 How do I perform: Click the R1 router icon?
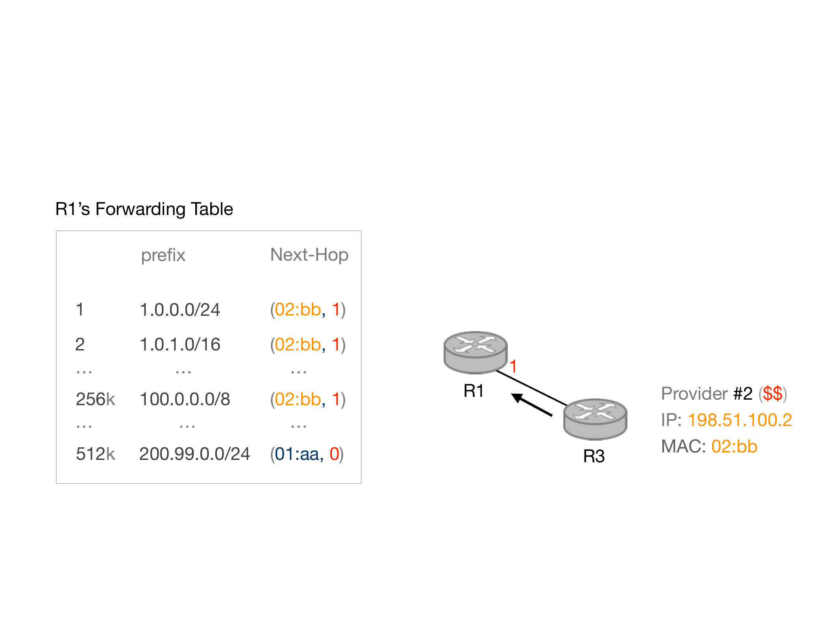475,352
